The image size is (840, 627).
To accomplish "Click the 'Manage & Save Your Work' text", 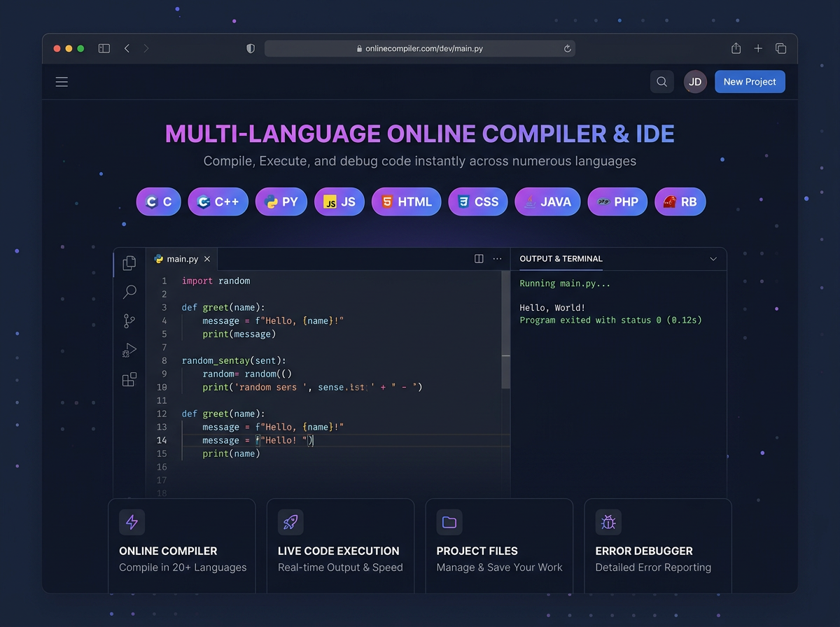I will point(499,568).
